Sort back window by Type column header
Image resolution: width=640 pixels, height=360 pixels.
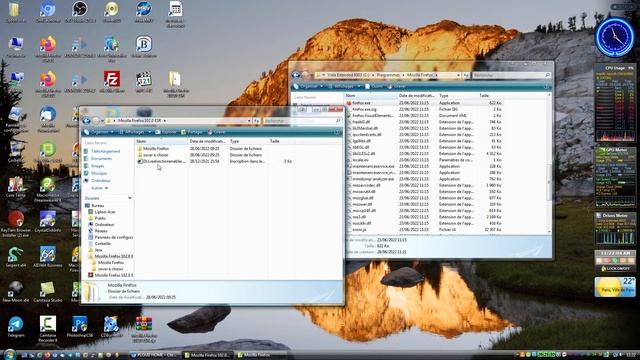click(x=457, y=96)
